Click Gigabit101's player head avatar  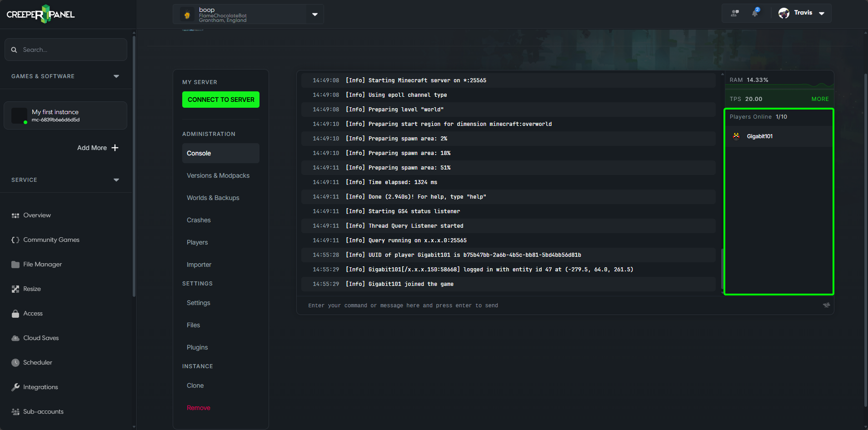[x=736, y=136]
